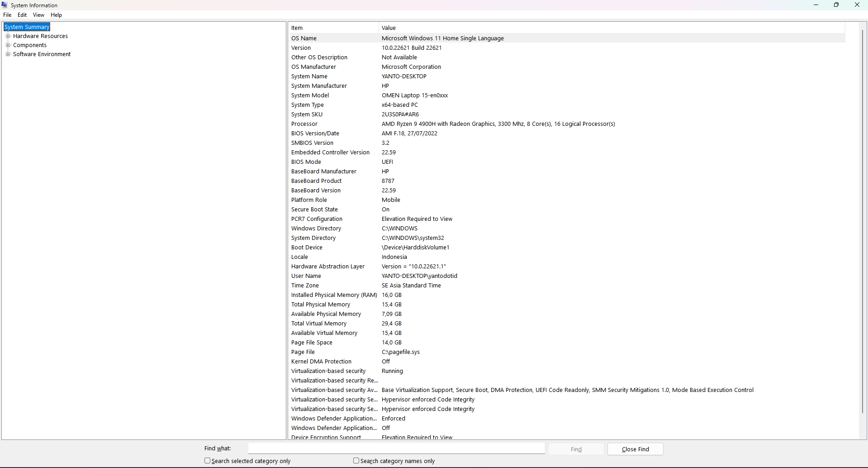
Task: Select the Locale row
Action: point(567,257)
